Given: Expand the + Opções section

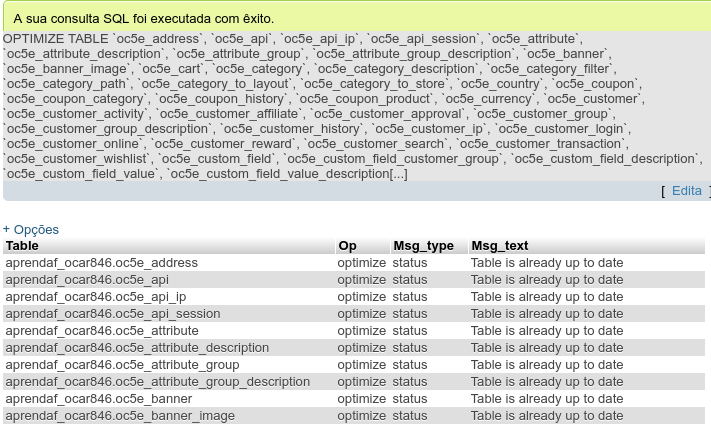Looking at the screenshot, I should (x=31, y=229).
